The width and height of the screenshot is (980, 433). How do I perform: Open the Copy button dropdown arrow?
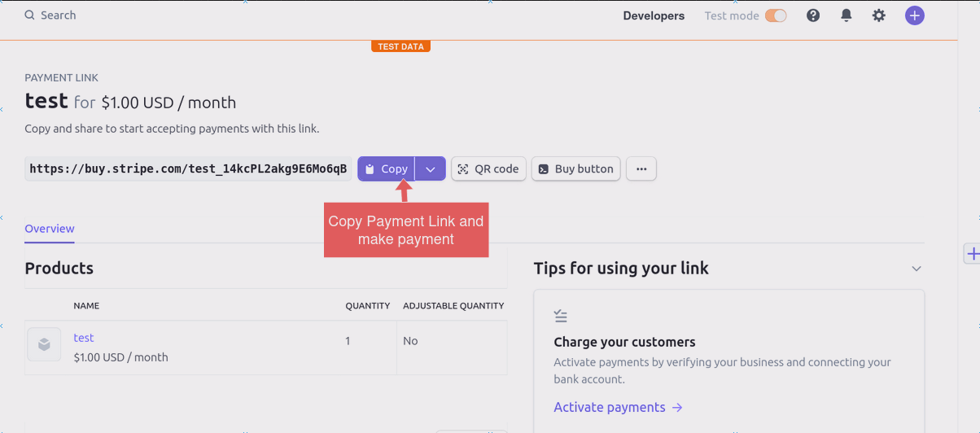[431, 168]
